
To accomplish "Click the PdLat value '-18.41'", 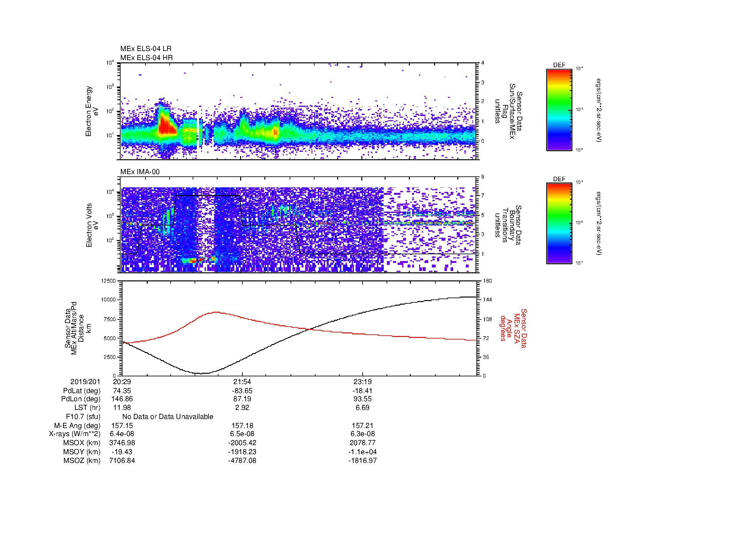I will click(x=362, y=391).
